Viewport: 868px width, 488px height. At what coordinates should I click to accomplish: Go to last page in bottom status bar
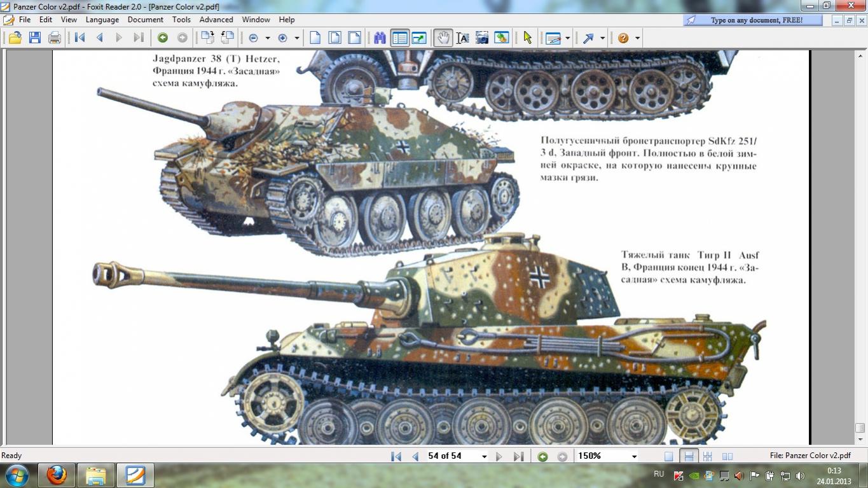pos(518,456)
